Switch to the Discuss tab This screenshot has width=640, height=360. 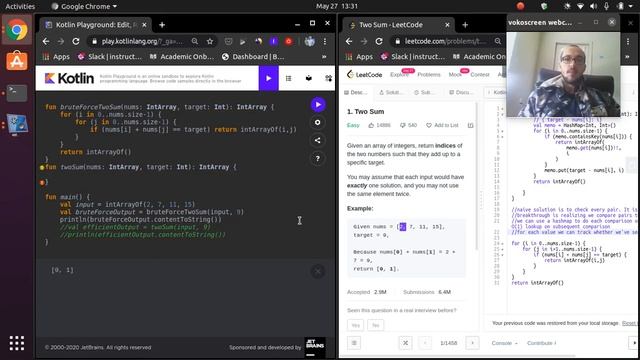coord(461,92)
